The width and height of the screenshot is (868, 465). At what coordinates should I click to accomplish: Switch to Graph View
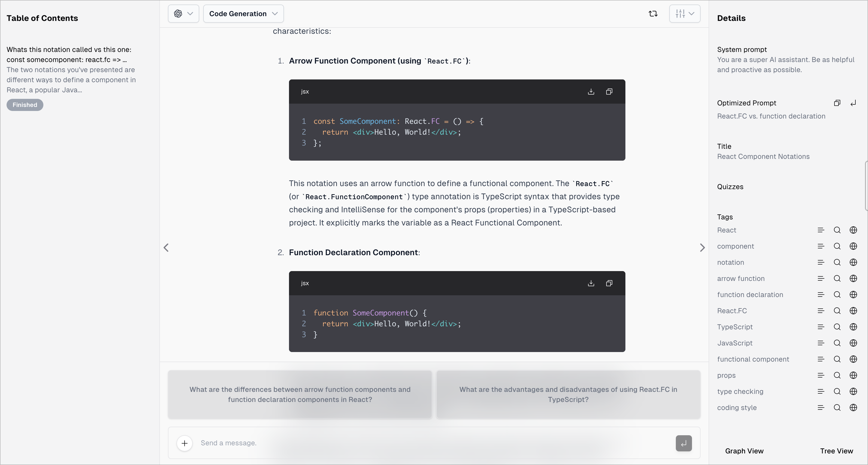pos(744,451)
